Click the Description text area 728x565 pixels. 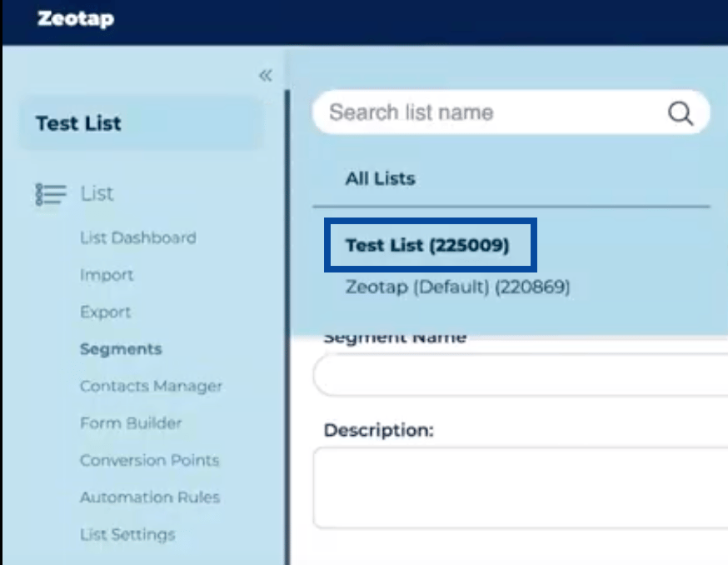[x=521, y=487]
